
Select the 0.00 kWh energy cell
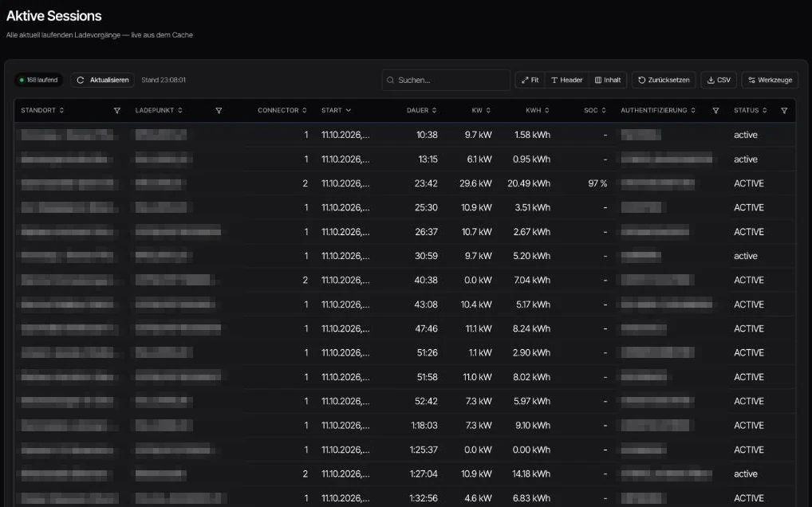click(x=531, y=450)
